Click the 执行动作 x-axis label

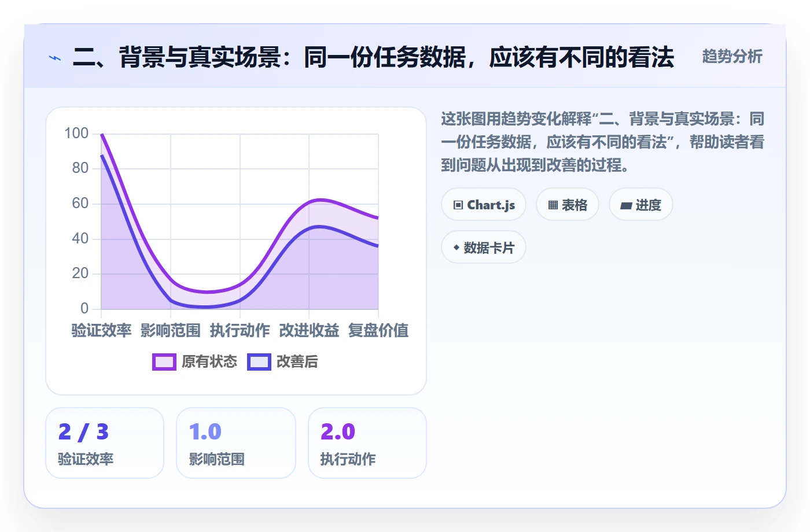240,330
